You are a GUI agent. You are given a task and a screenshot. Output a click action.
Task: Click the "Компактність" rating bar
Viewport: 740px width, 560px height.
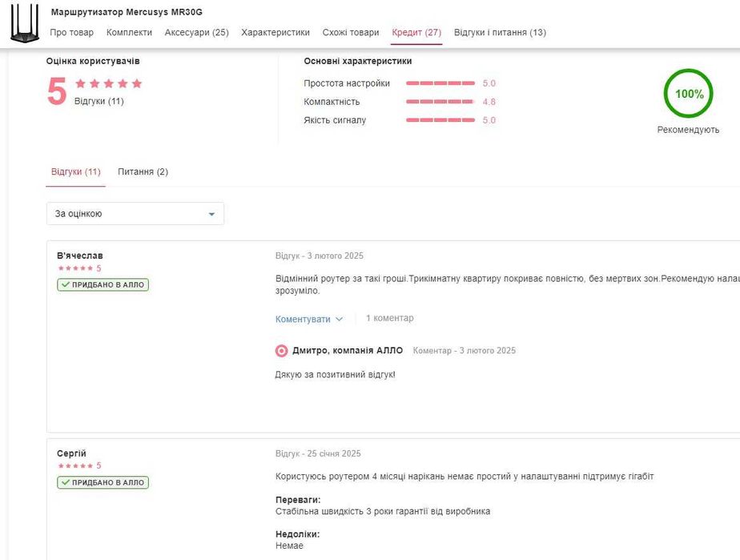pos(440,102)
